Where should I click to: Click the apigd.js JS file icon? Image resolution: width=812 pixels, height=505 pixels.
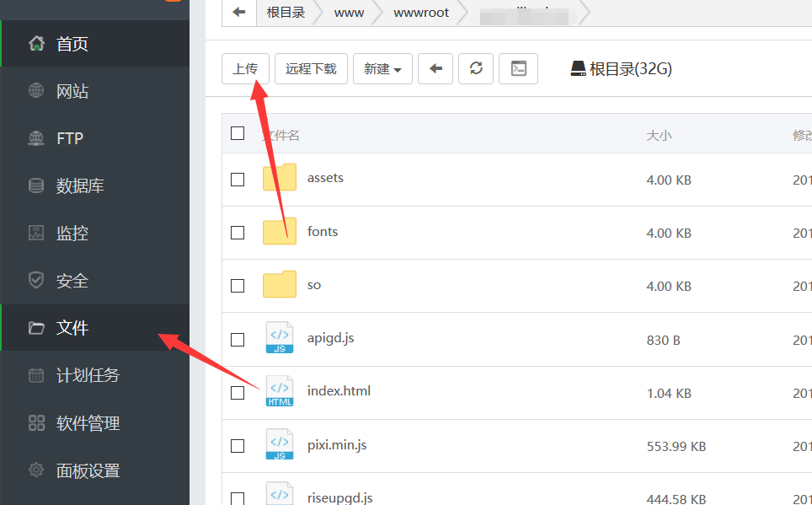(280, 337)
